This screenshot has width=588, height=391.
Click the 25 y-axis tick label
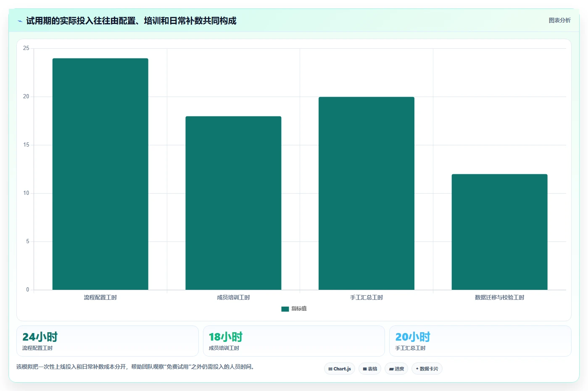tap(26, 48)
